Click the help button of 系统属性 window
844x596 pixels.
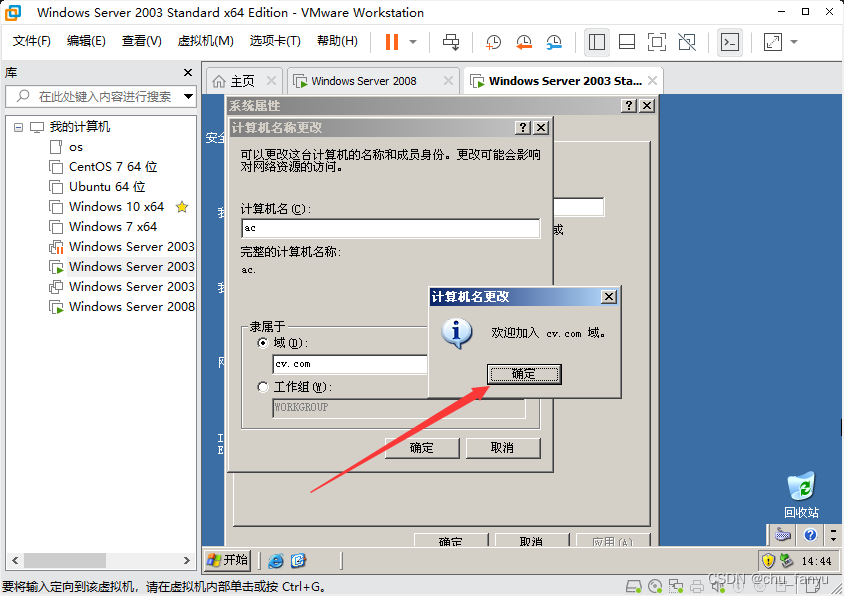click(x=629, y=106)
